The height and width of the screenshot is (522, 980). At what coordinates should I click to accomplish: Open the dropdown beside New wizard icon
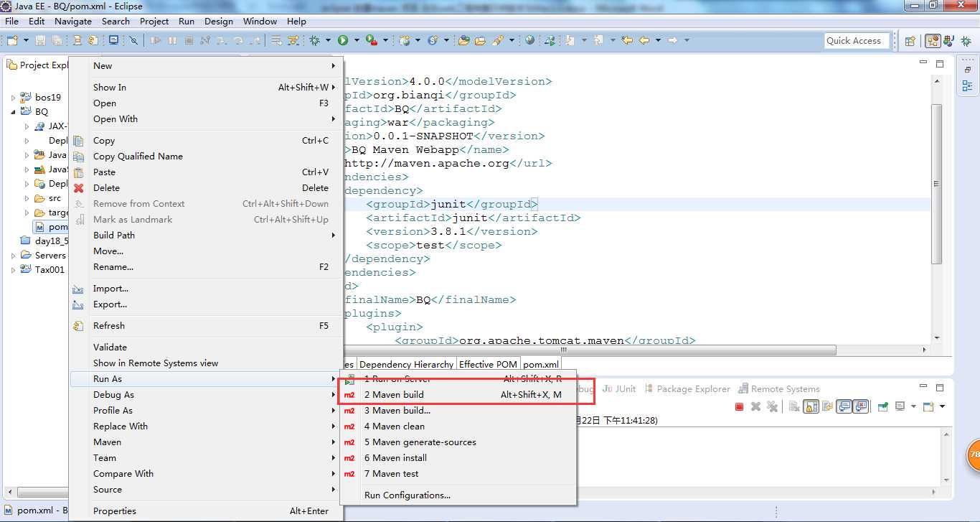(26, 40)
